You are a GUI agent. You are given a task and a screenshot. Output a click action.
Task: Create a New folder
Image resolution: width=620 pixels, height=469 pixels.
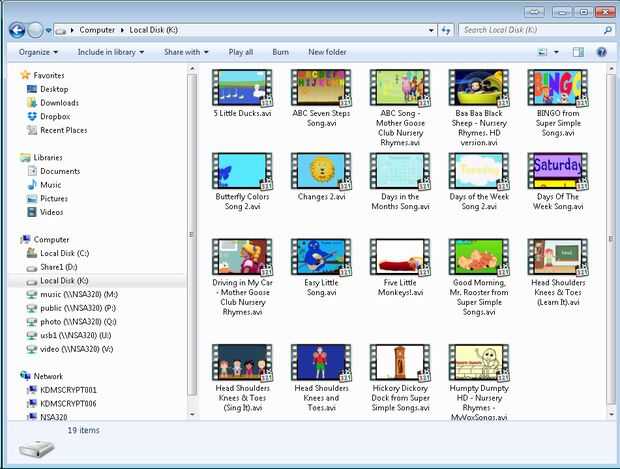327,52
